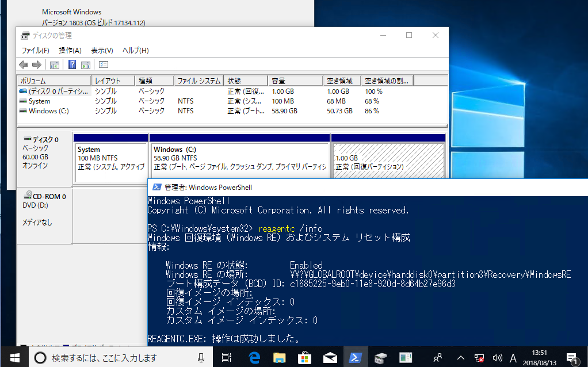Open the ヘルプ(H) menu
This screenshot has height=367, width=588.
pos(135,50)
